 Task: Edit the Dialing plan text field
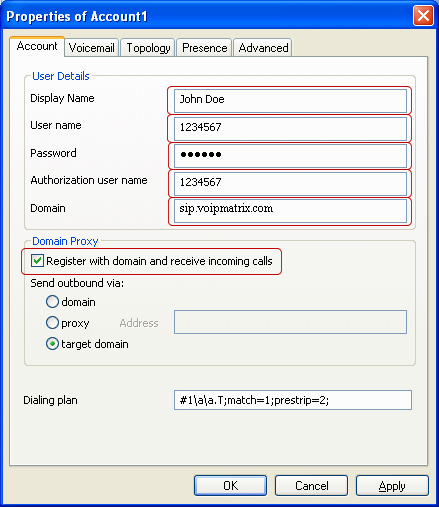pos(293,400)
